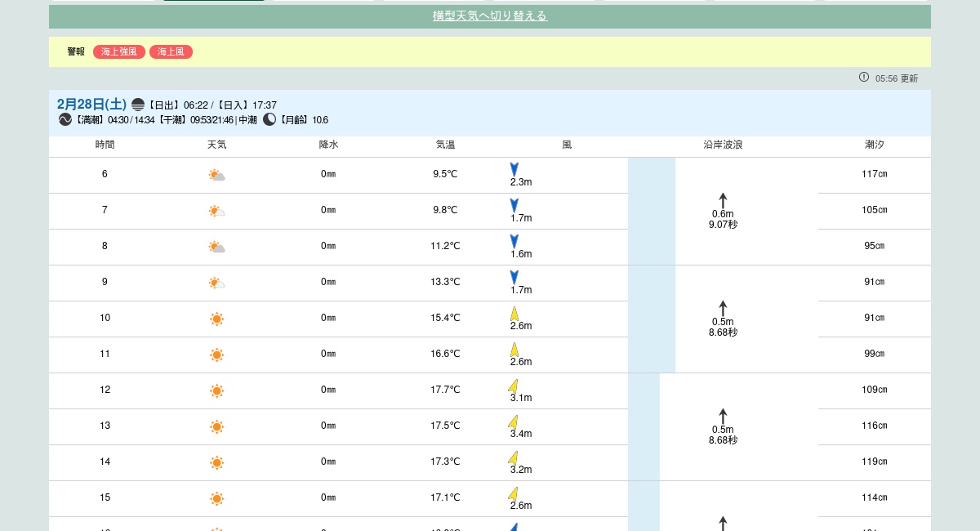Select the 沿岸波浪 column header
980x531 pixels.
[x=723, y=145]
